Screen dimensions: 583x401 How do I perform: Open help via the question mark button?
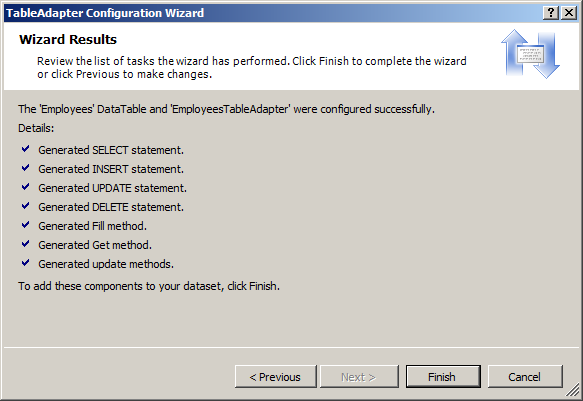coord(551,13)
